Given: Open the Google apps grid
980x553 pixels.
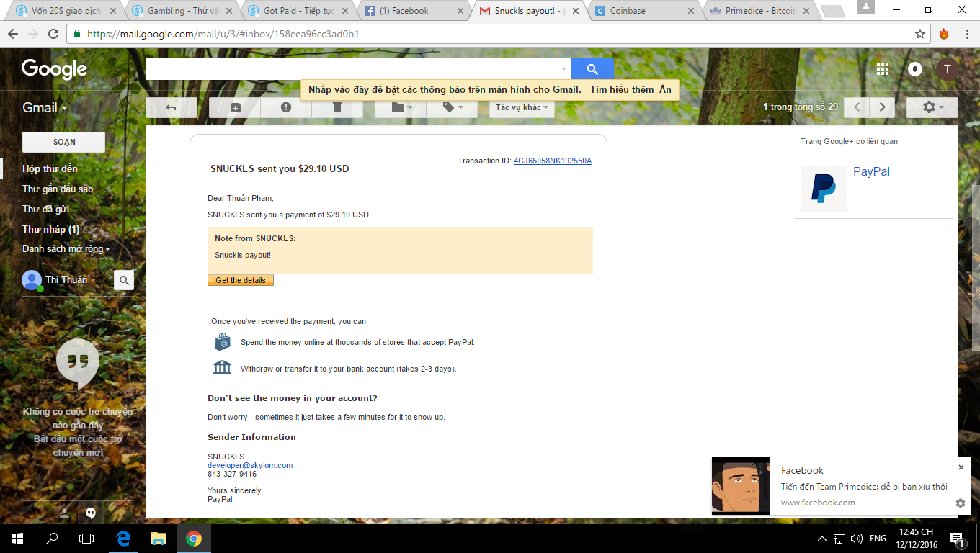Looking at the screenshot, I should 882,69.
